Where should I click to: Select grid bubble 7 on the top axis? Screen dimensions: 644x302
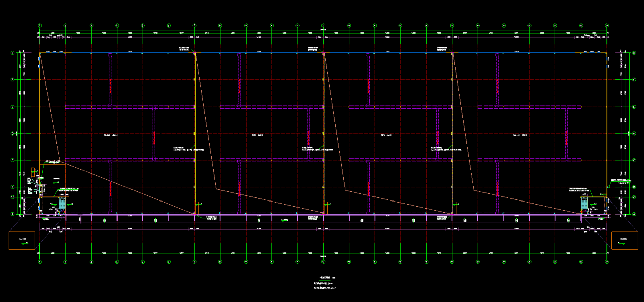coord(194,25)
